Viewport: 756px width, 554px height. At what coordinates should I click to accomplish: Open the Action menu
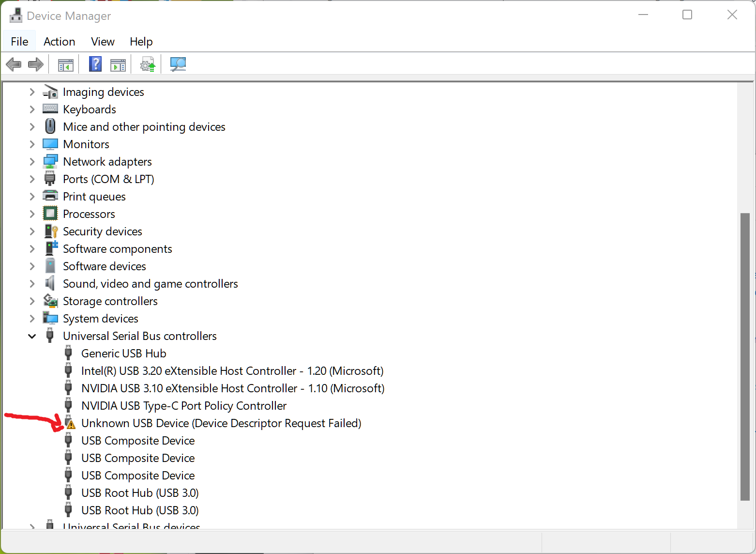coord(59,42)
